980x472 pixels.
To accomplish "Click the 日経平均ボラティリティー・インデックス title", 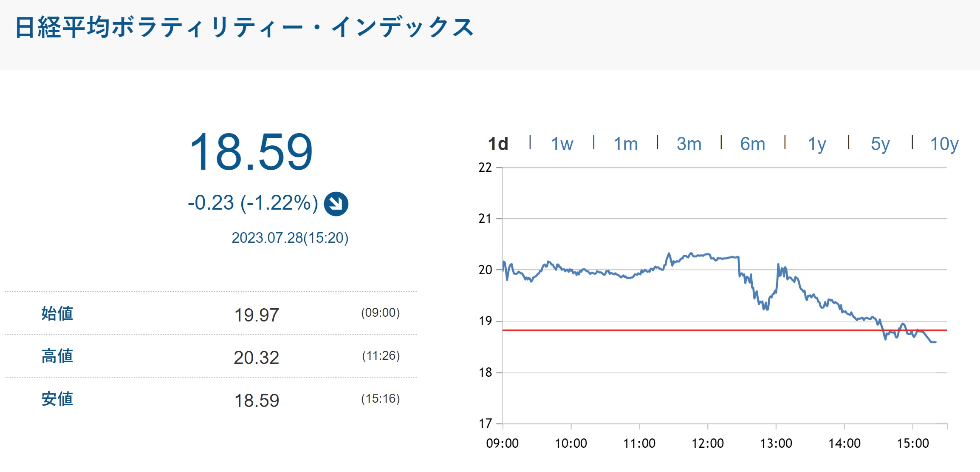I will coord(244,28).
